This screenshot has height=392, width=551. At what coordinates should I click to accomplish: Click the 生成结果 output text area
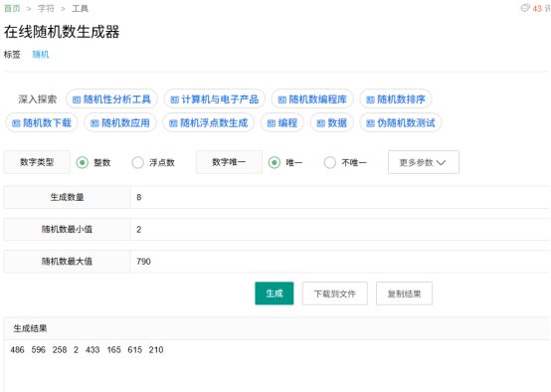[x=276, y=365]
